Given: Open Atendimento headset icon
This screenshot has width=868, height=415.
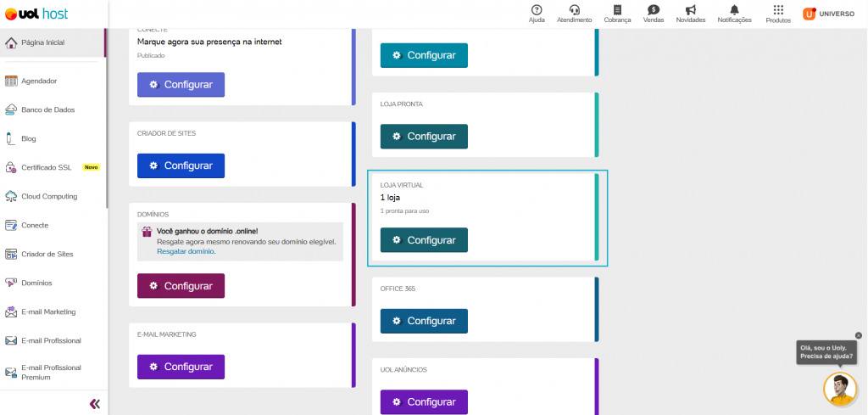Looking at the screenshot, I should tap(574, 10).
